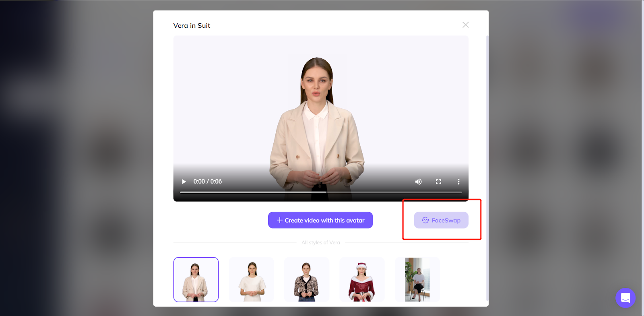Mute the video using the speaker icon
This screenshot has height=316, width=644.
pos(419,182)
